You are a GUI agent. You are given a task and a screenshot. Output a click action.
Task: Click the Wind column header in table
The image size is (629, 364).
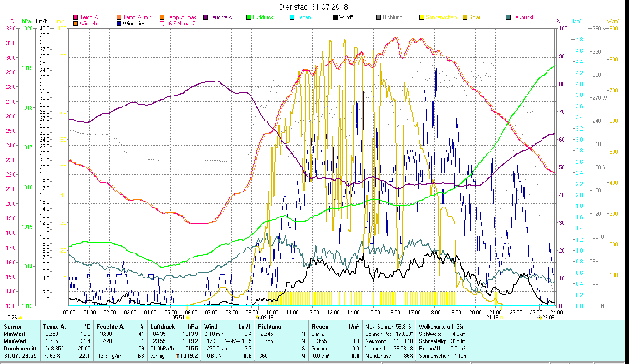pos(210,326)
